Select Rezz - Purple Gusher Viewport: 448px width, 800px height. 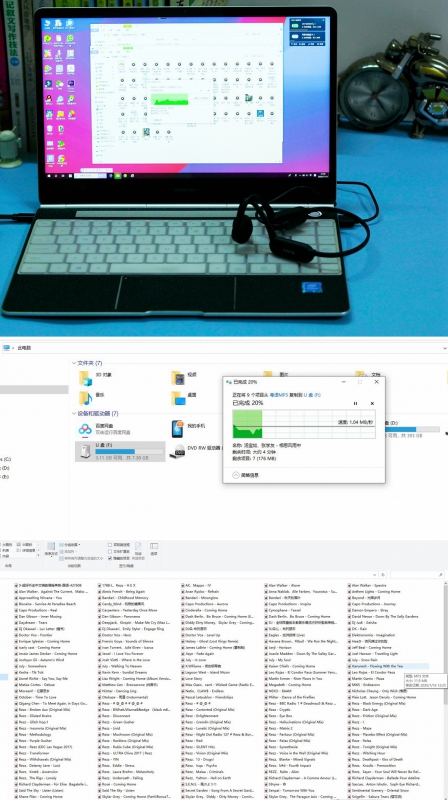click(x=35, y=741)
